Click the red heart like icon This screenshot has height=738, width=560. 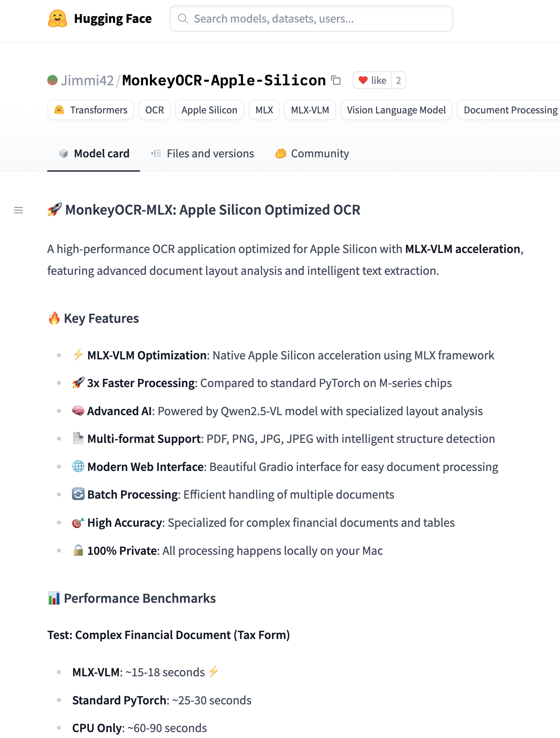[x=363, y=80]
